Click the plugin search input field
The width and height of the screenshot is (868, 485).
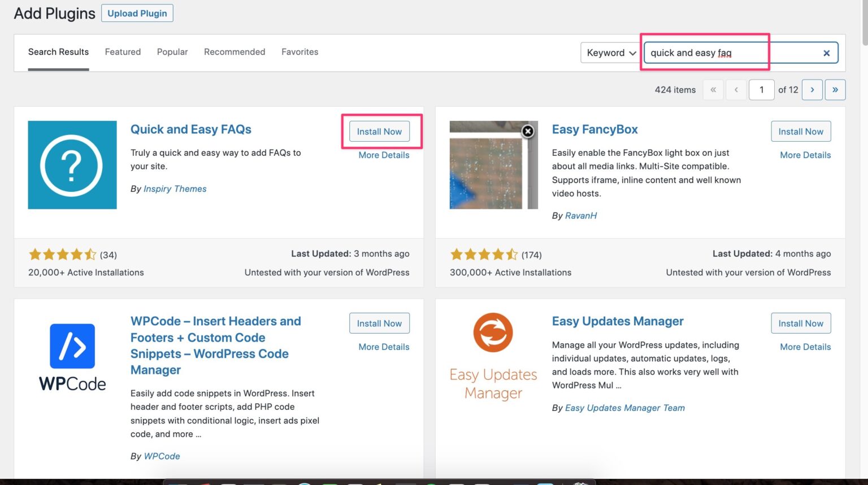729,53
